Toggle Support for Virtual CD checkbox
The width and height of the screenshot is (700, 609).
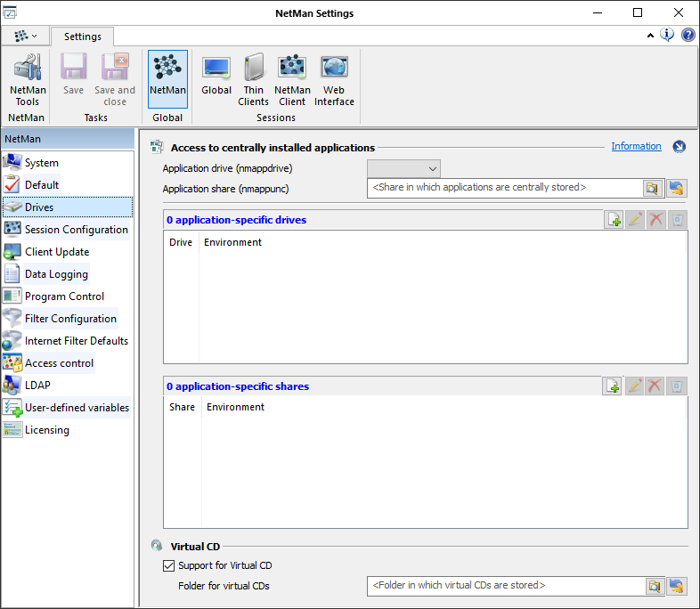click(169, 565)
